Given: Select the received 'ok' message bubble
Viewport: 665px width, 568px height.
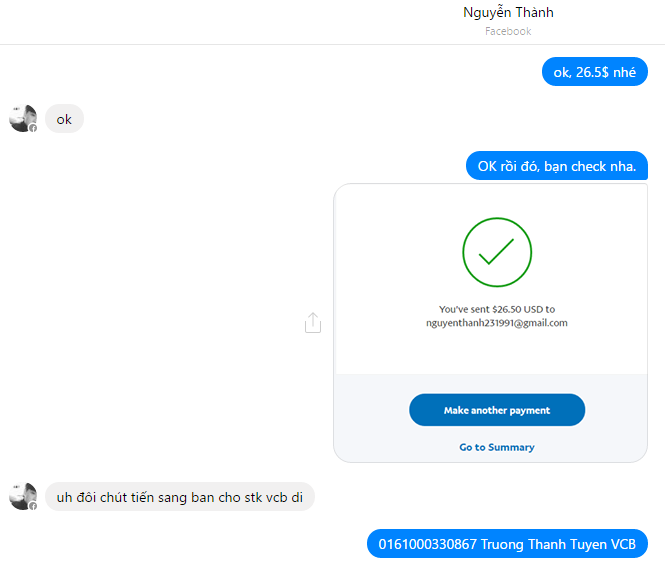Looking at the screenshot, I should point(64,119).
